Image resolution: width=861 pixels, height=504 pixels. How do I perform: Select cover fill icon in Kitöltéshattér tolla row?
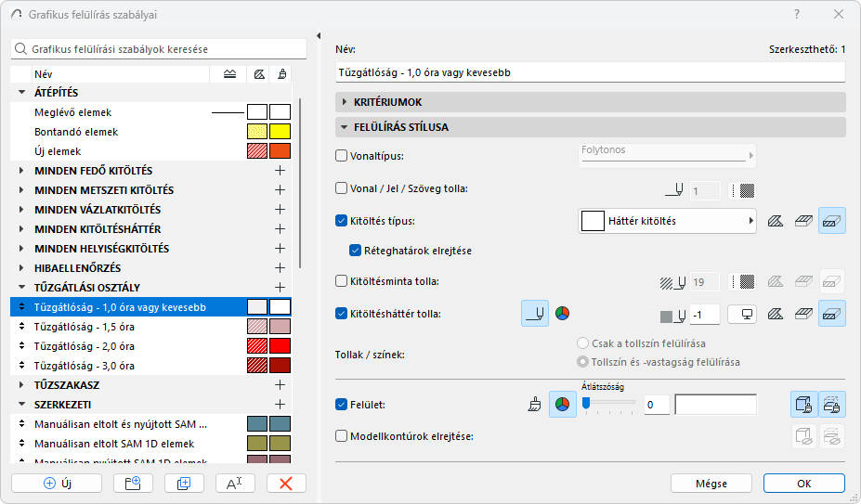tap(804, 314)
